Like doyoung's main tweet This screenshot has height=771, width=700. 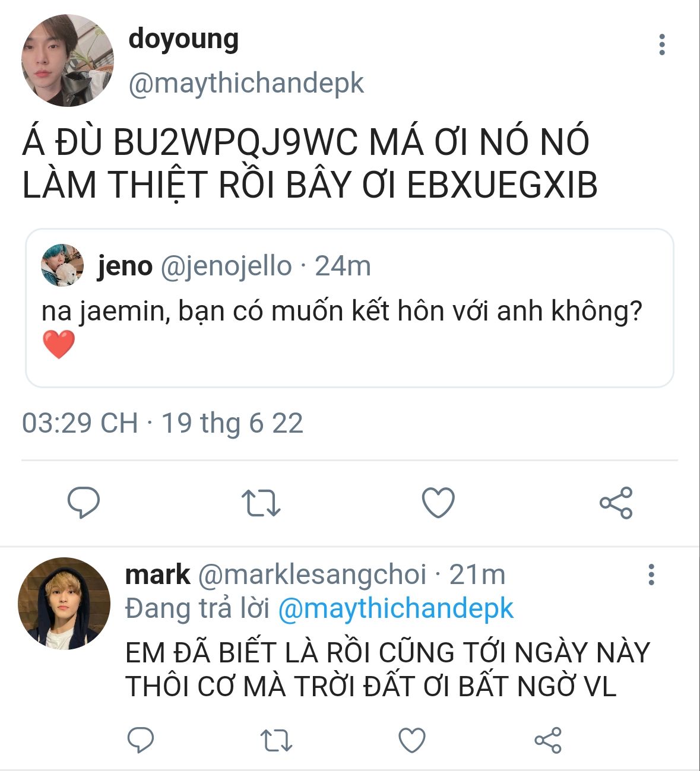[x=438, y=503]
